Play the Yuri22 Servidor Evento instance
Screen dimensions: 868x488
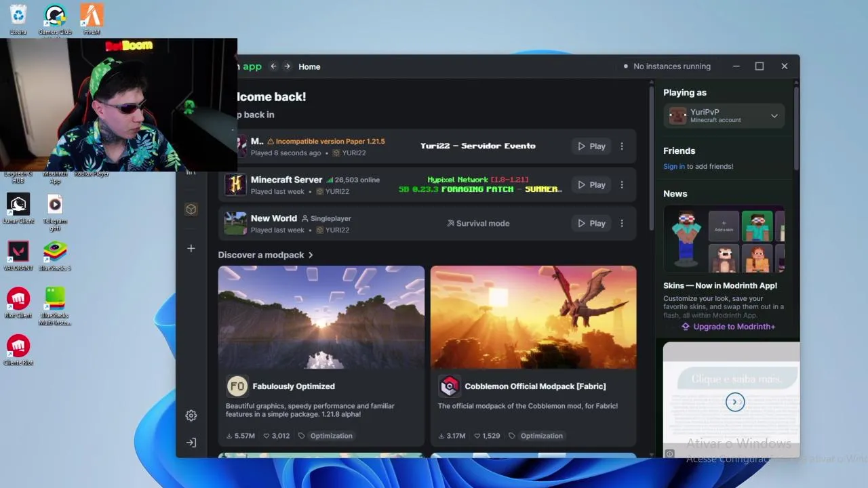click(591, 146)
